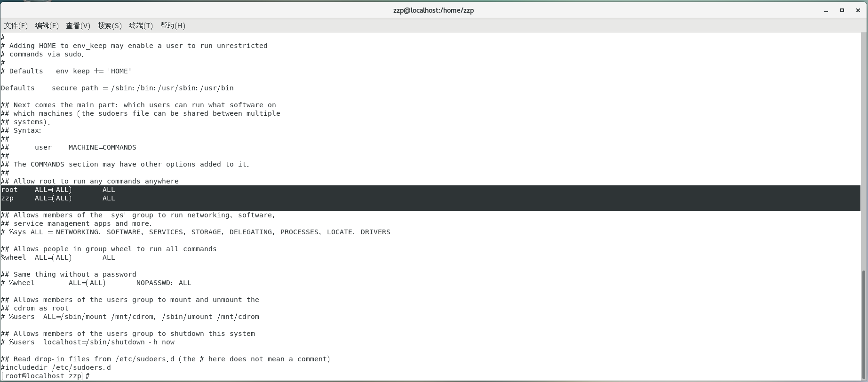This screenshot has width=868, height=382.
Task: Click the '## Same thing without a password' line
Action: click(69, 274)
